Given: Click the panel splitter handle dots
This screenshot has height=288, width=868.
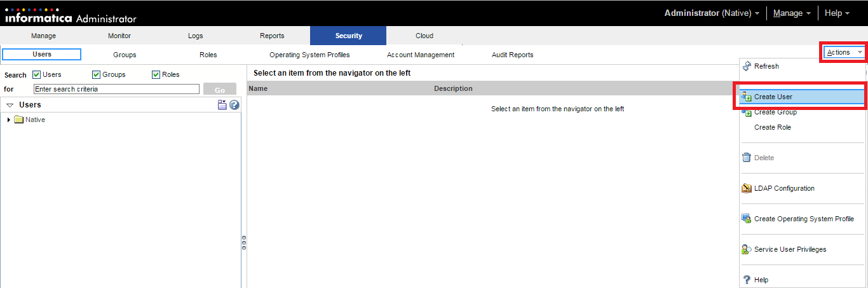Looking at the screenshot, I should tap(244, 243).
